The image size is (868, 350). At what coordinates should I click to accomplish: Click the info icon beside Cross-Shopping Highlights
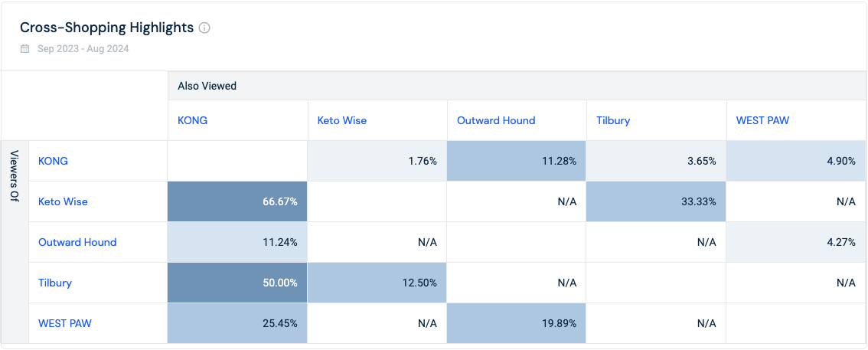(204, 28)
